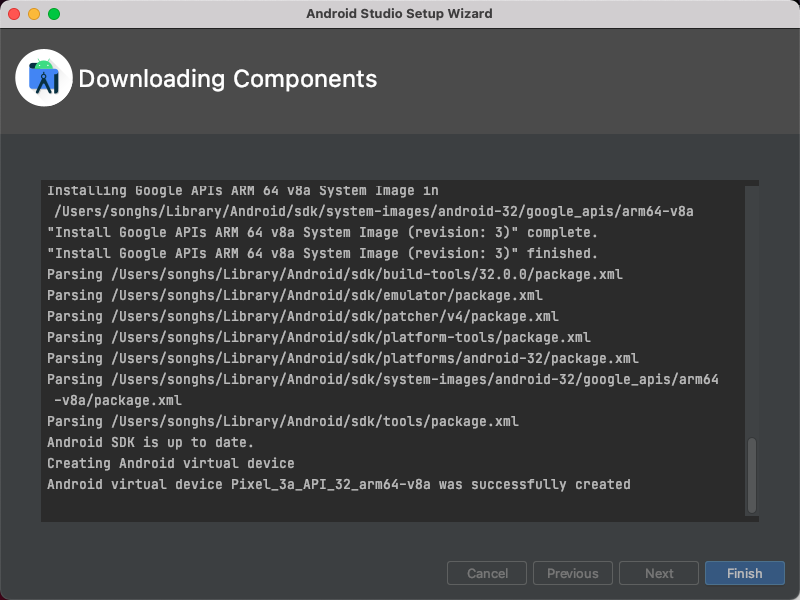Click the Finish button
Viewport: 800px width, 600px height.
point(744,573)
